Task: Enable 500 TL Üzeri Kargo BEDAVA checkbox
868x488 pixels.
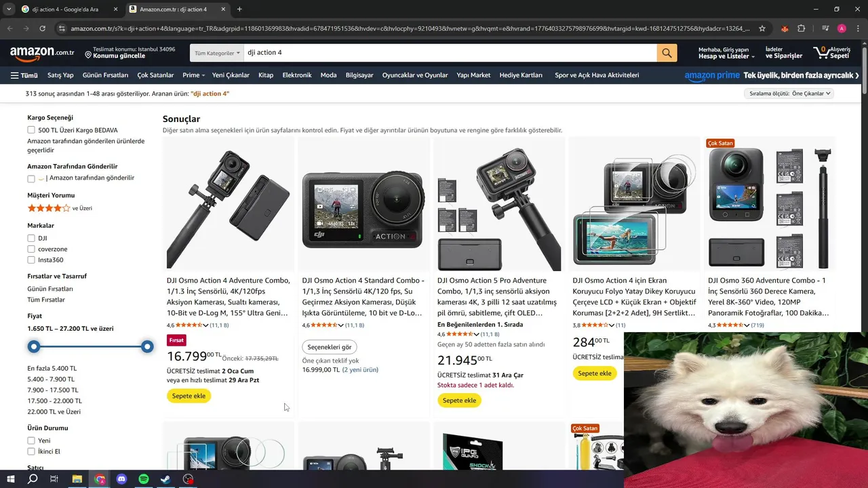Action: pyautogui.click(x=31, y=130)
